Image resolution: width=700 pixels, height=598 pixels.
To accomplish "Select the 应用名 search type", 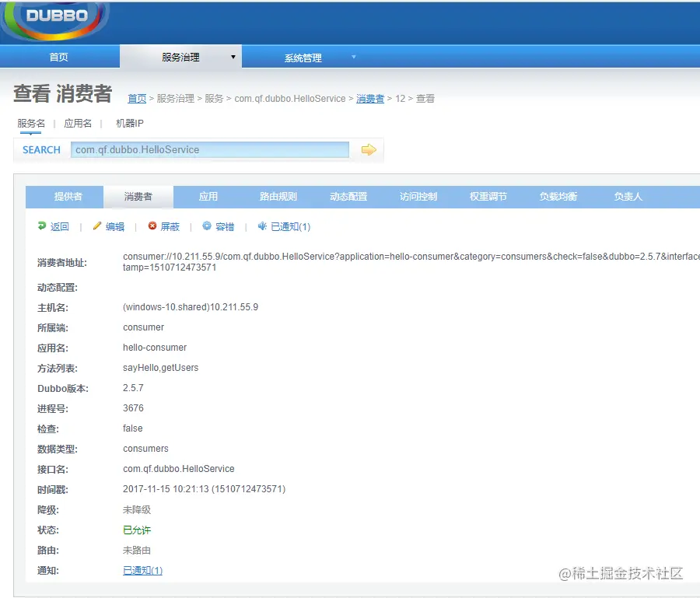I will click(78, 123).
